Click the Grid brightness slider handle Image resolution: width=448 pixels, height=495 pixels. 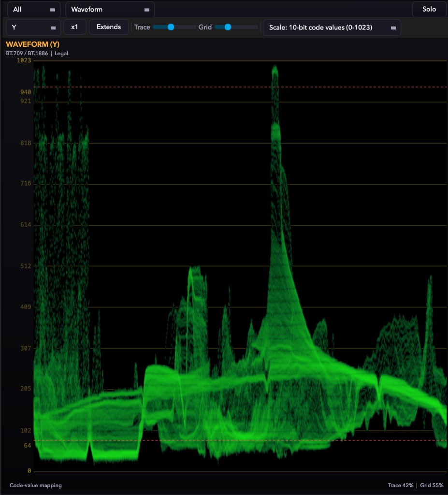(x=228, y=27)
